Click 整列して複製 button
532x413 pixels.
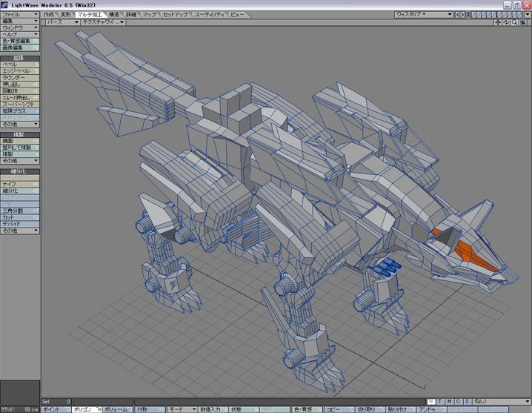[x=20, y=148]
